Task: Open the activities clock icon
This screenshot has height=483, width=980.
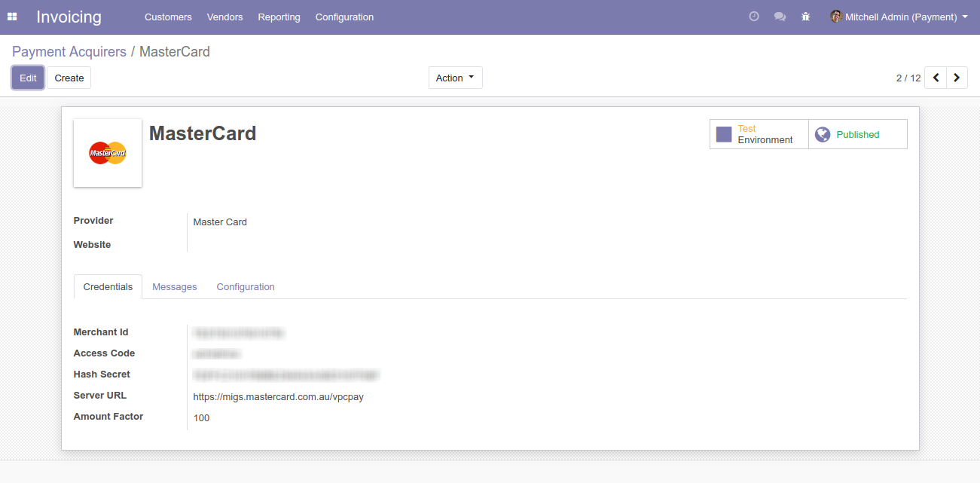Action: 754,17
